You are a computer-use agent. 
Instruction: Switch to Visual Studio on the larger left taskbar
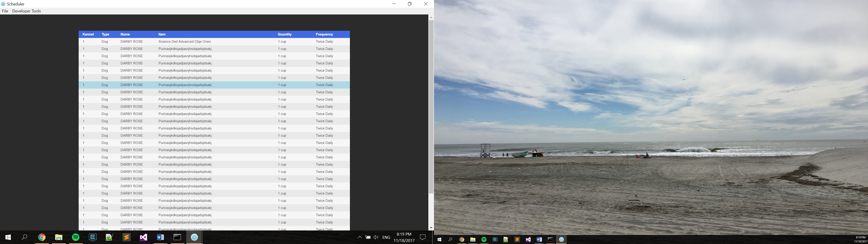[x=143, y=237]
